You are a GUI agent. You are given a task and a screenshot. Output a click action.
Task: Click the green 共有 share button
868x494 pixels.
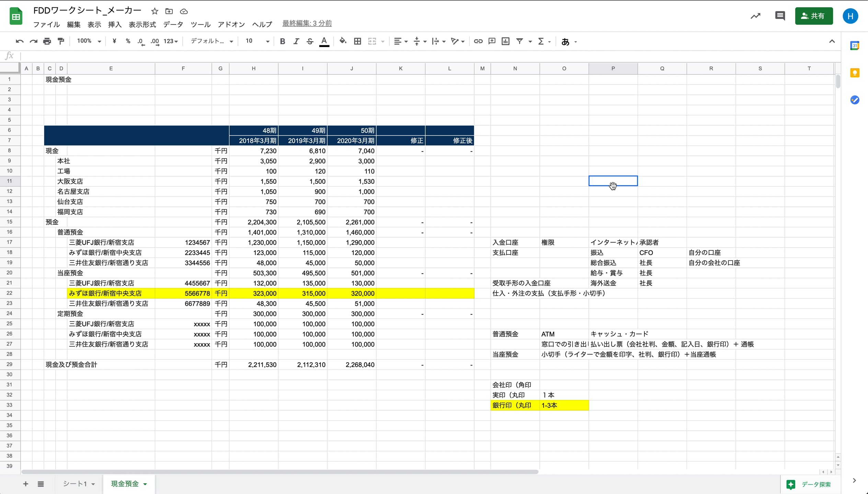[813, 16]
